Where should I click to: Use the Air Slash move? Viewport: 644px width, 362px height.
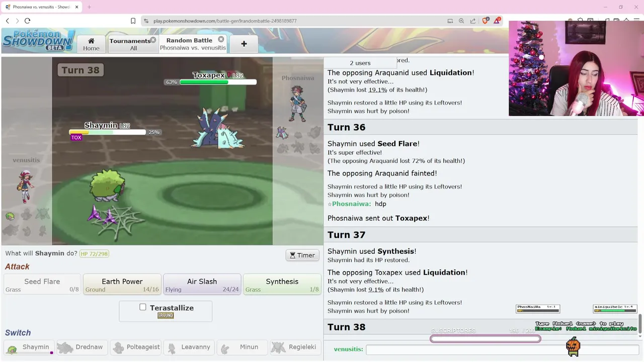pyautogui.click(x=202, y=284)
